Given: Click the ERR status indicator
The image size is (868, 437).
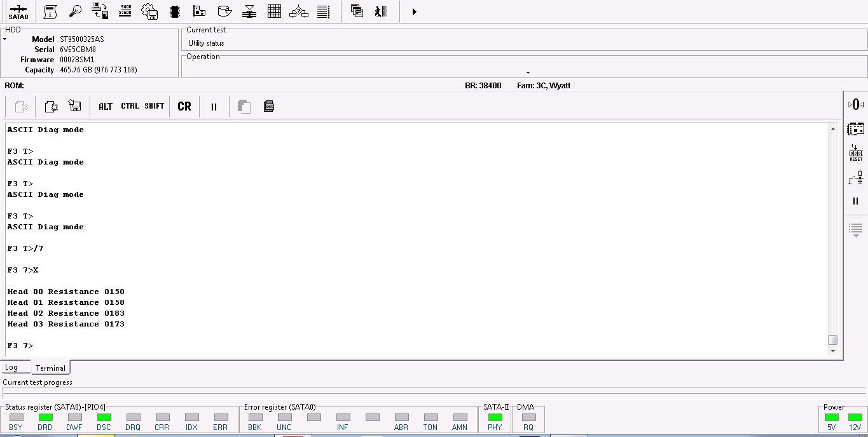Looking at the screenshot, I should 221,417.
